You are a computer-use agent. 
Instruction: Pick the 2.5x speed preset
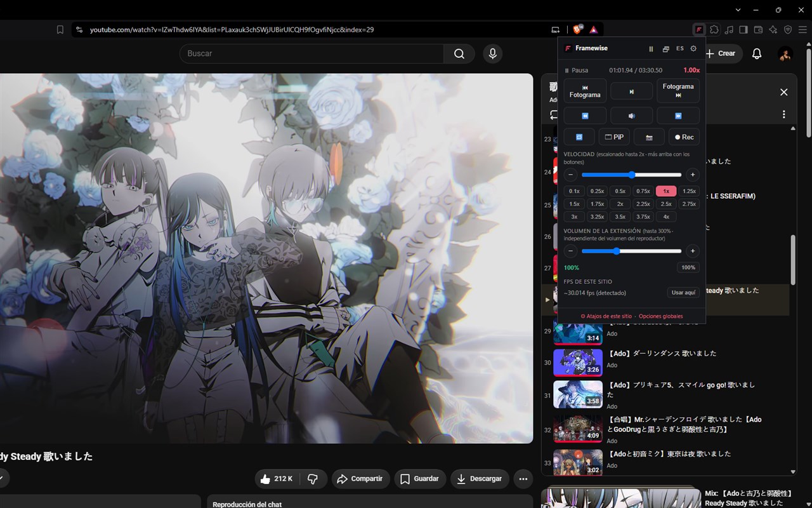[x=666, y=204]
